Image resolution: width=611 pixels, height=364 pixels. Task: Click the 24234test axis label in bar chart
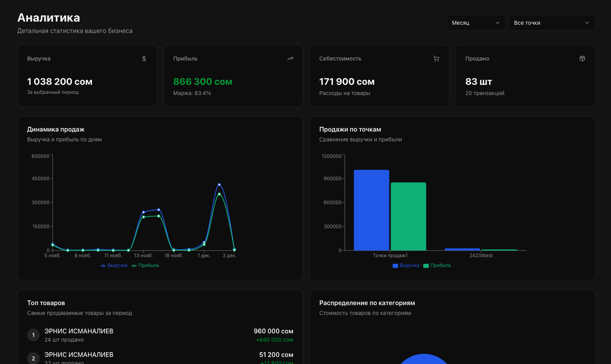pyautogui.click(x=481, y=256)
